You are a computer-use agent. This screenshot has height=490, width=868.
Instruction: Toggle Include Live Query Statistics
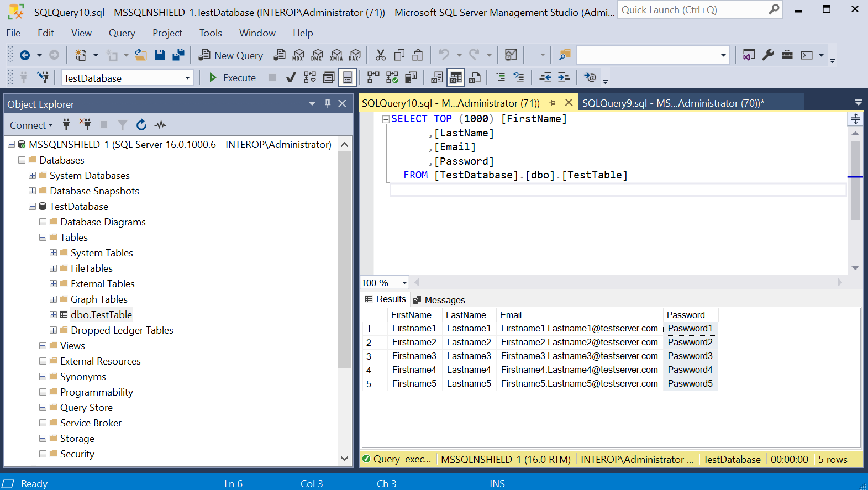tap(392, 78)
